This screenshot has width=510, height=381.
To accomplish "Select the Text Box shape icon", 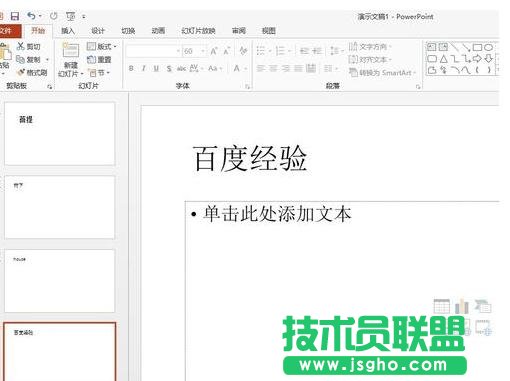I will [432, 47].
